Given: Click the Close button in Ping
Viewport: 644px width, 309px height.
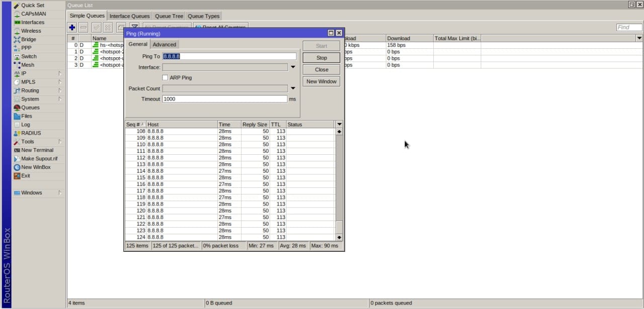Looking at the screenshot, I should tap(321, 69).
